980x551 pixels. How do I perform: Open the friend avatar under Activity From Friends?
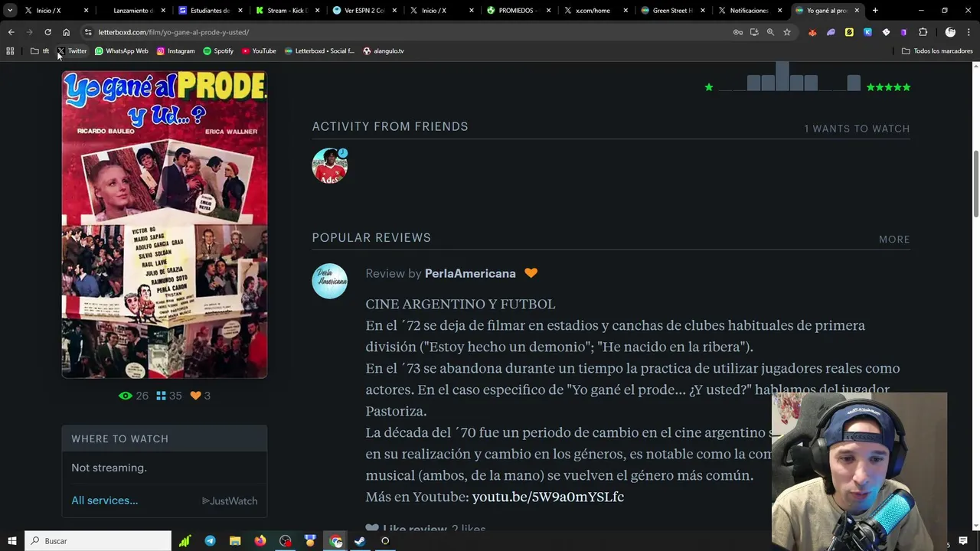coord(330,166)
